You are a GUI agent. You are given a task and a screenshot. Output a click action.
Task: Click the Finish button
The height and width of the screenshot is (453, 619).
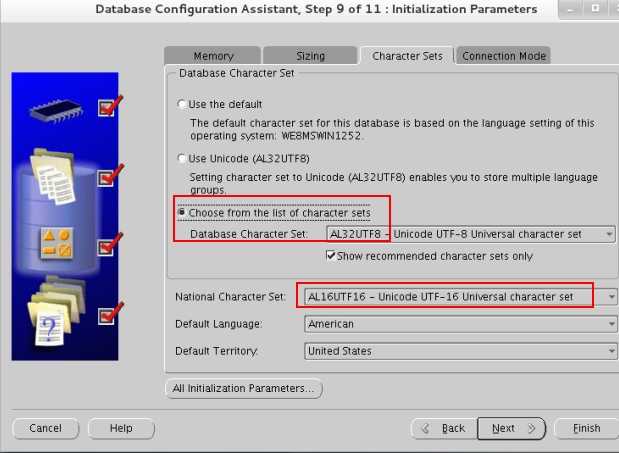(x=587, y=428)
